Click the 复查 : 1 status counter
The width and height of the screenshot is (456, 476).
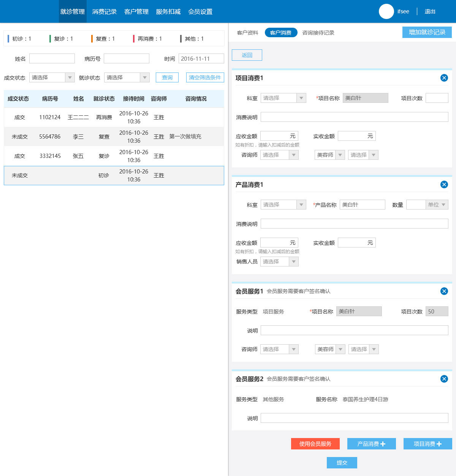pyautogui.click(x=103, y=39)
